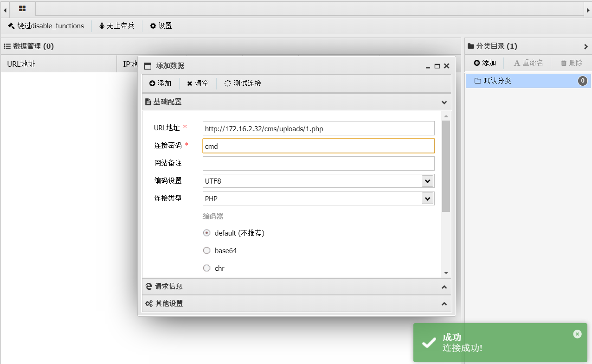592x364 pixels.
Task: Click the right tab scroll arrow
Action: tap(588, 9)
